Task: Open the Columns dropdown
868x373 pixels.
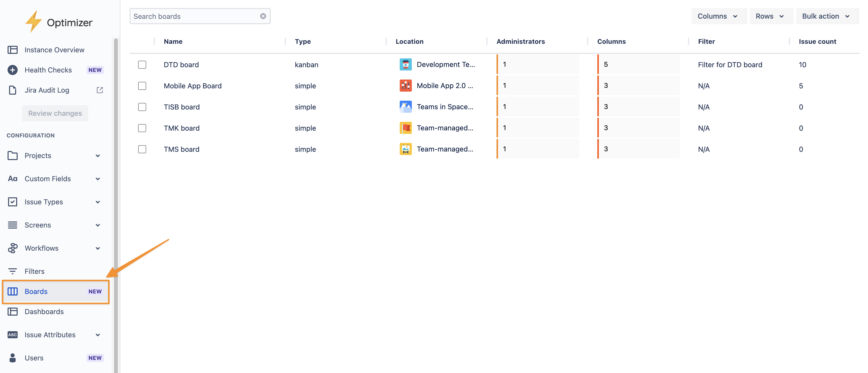Action: pos(719,16)
